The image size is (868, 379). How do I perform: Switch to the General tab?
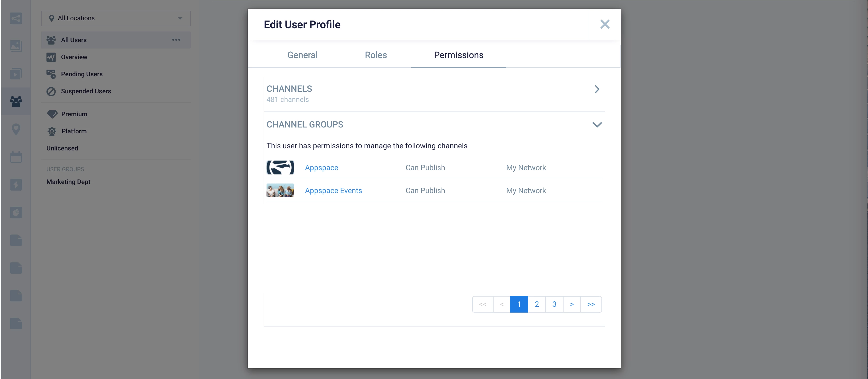pos(302,55)
